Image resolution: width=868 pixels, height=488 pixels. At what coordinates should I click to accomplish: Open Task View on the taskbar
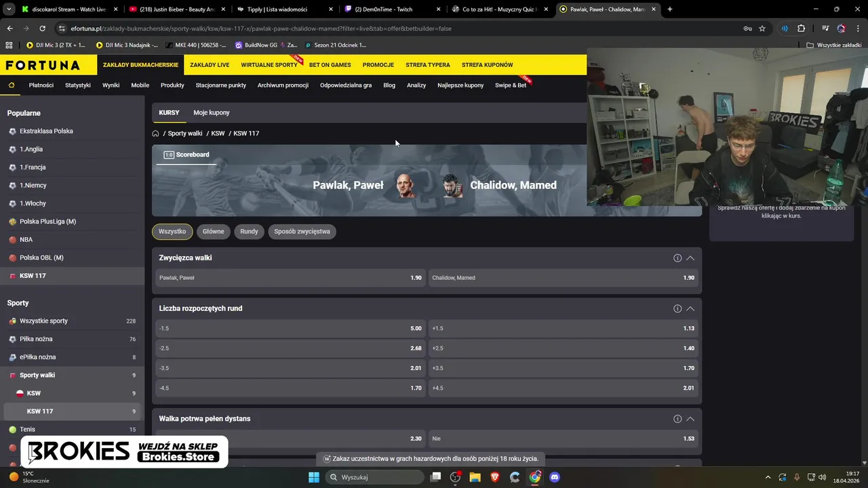(436, 477)
